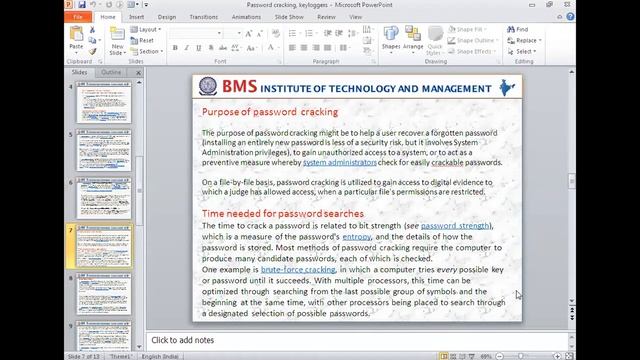The image size is (640, 360).
Task: Reset the slide layout
Action: tap(142, 40)
